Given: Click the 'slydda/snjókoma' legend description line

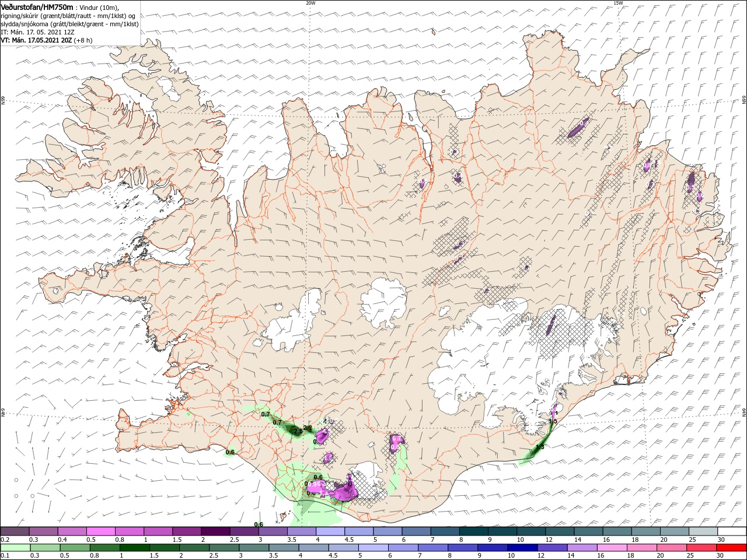Looking at the screenshot, I should click(x=68, y=24).
